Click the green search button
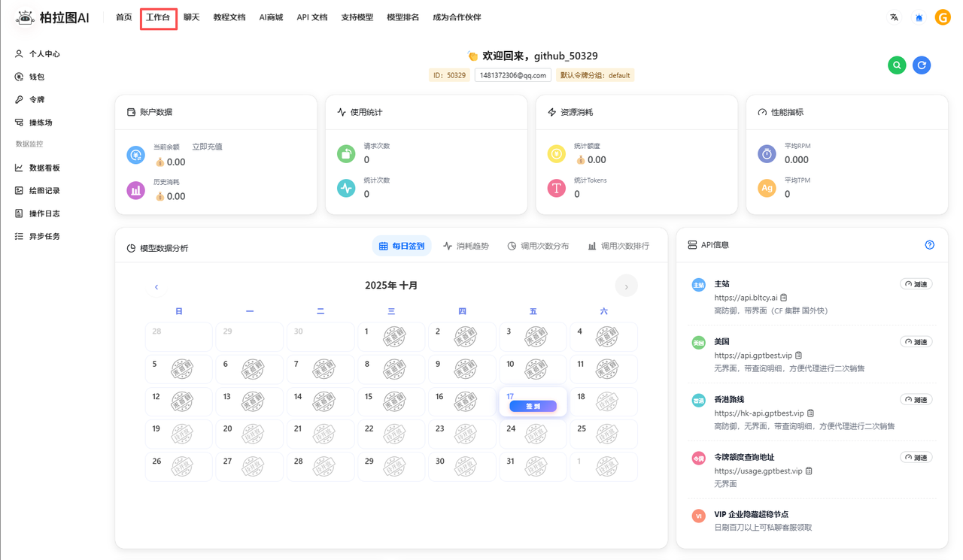The width and height of the screenshot is (963, 560). [897, 65]
